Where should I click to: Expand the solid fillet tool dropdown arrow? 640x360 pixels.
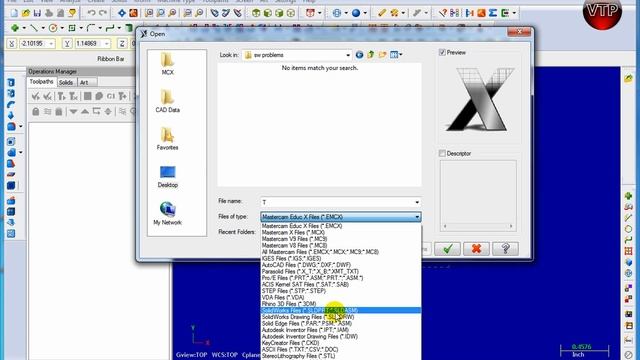21,126
